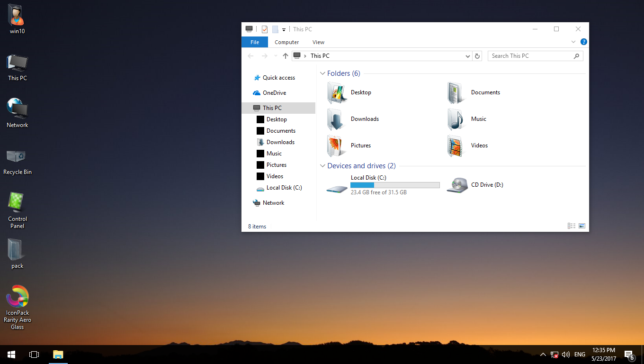Open the recent locations dropdown arrow

276,56
